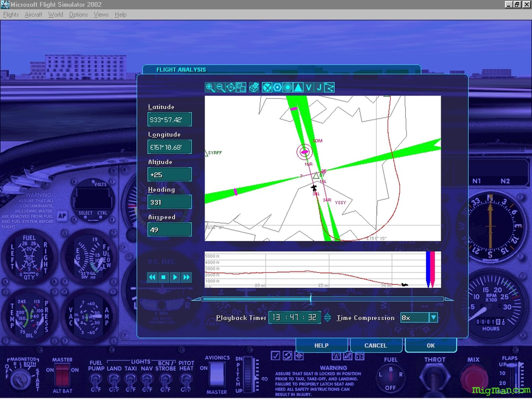The width and height of the screenshot is (532, 399).
Task: Toggle Jet airways J icon
Action: [319, 87]
